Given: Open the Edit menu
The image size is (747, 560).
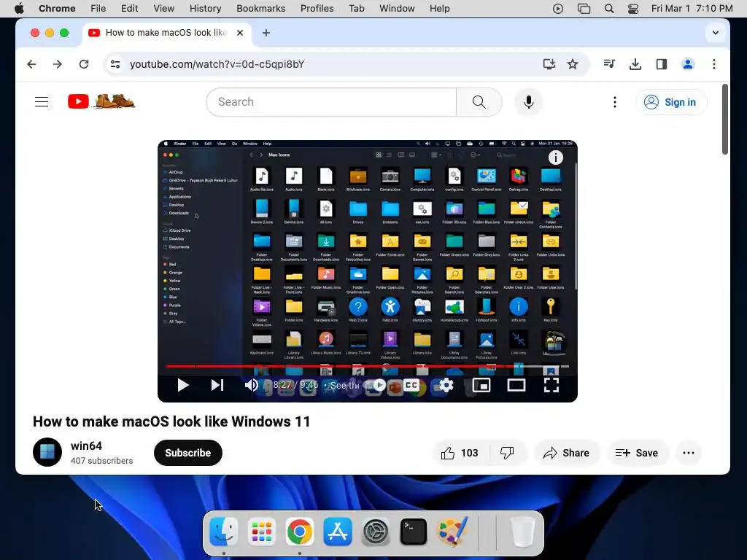Looking at the screenshot, I should click(x=129, y=8).
